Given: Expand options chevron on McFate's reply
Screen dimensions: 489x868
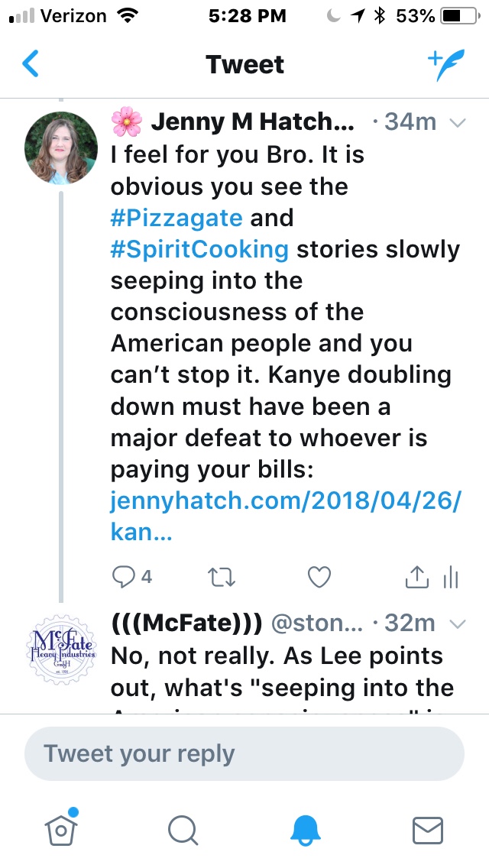Looking at the screenshot, I should [458, 624].
